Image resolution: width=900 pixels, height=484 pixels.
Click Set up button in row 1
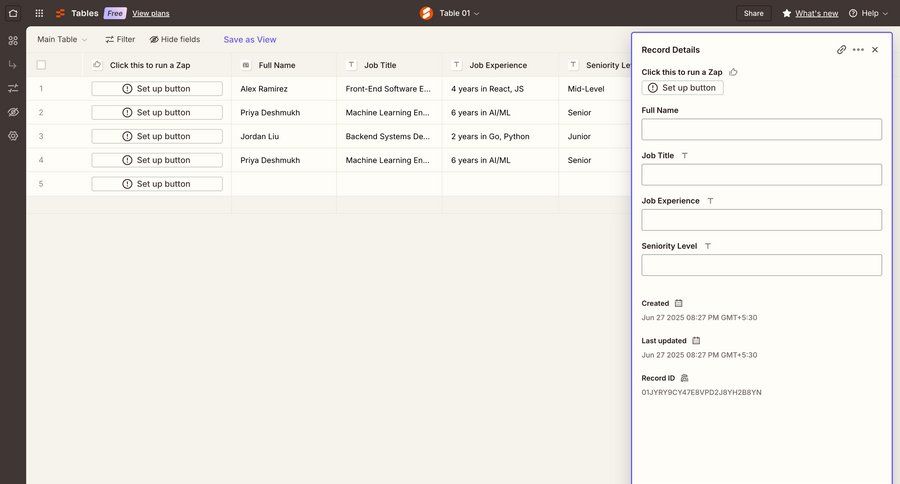click(157, 88)
